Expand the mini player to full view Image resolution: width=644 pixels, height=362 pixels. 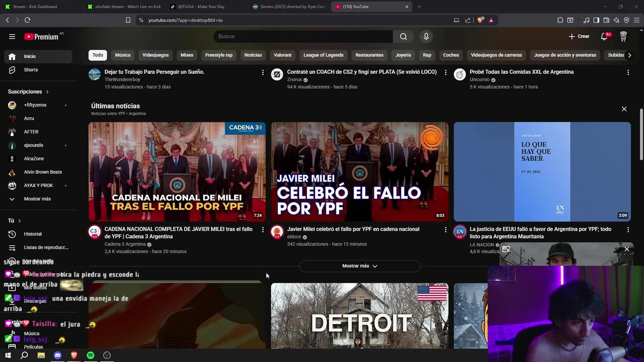pyautogui.click(x=506, y=249)
